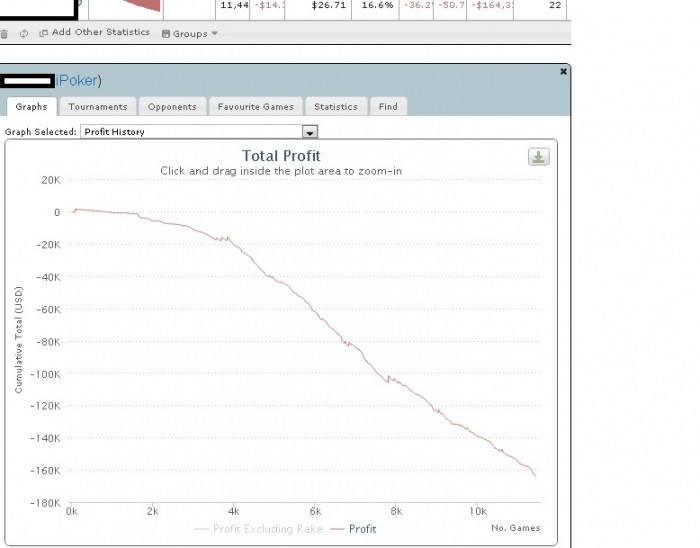Screen dimensions: 700x548
Task: Click the -100K y-axis label
Action: pos(46,374)
